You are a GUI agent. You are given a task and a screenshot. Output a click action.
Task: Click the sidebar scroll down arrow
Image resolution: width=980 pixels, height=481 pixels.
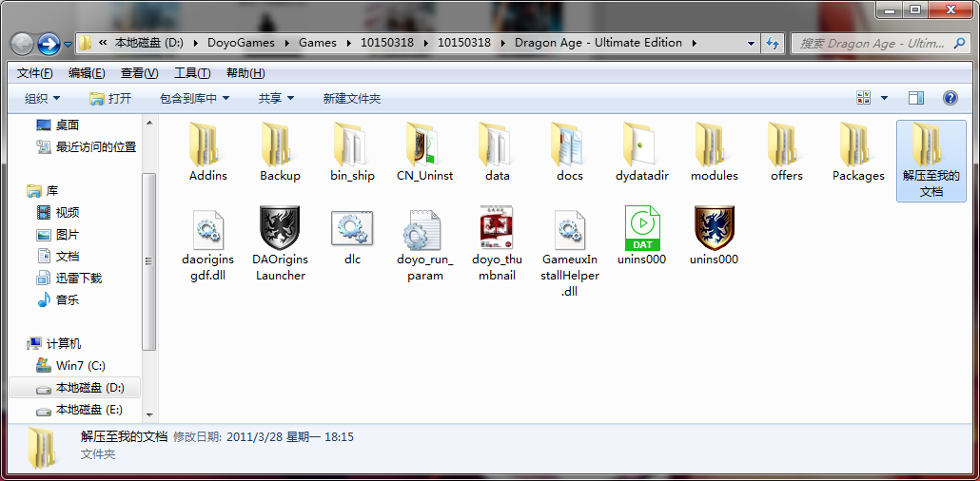tap(148, 414)
